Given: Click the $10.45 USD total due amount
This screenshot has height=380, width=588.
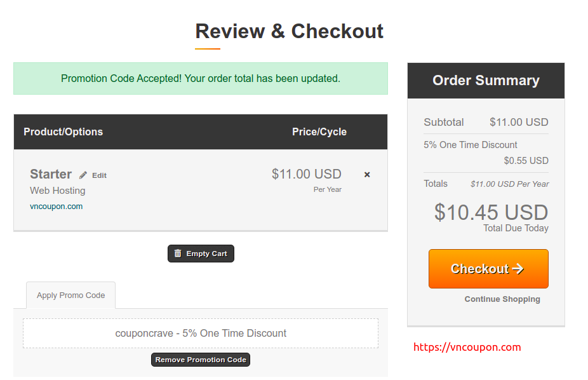Looking at the screenshot, I should (x=491, y=212).
